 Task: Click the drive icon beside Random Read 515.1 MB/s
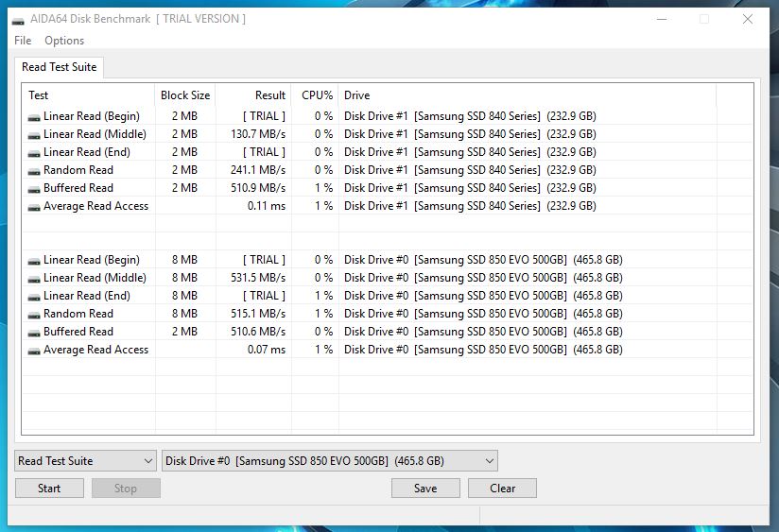[34, 315]
